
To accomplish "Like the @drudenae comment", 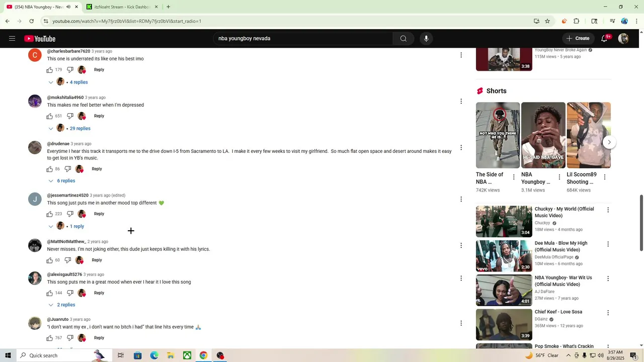I will (x=50, y=169).
